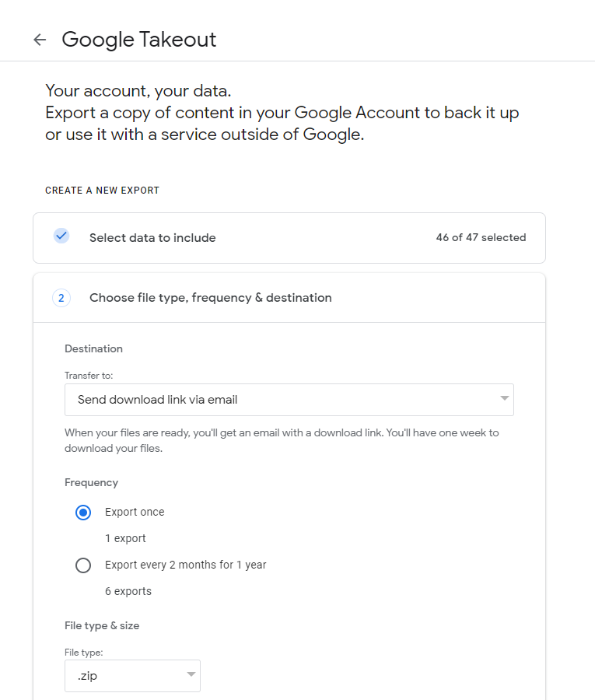
Task: Click the Google Takeout title
Action: pyautogui.click(x=138, y=40)
